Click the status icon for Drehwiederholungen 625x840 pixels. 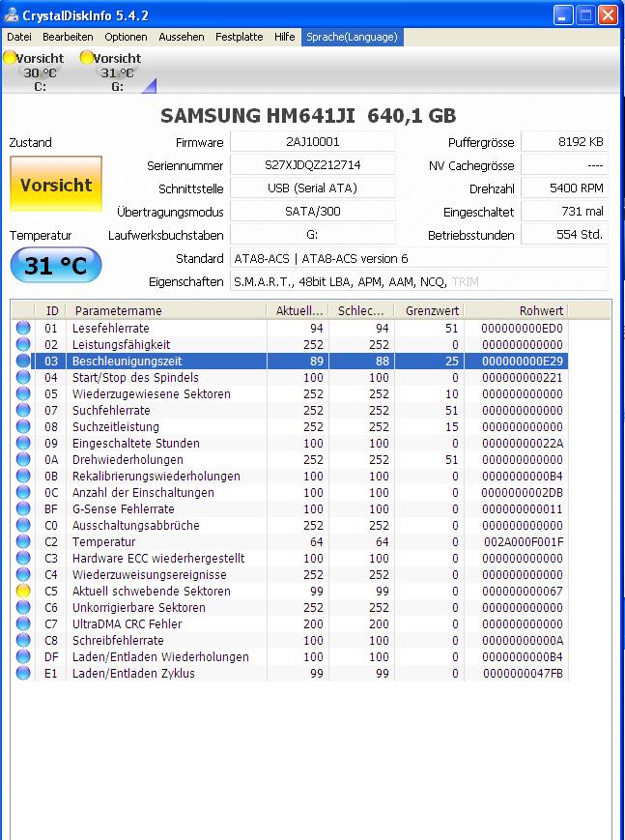(x=23, y=460)
